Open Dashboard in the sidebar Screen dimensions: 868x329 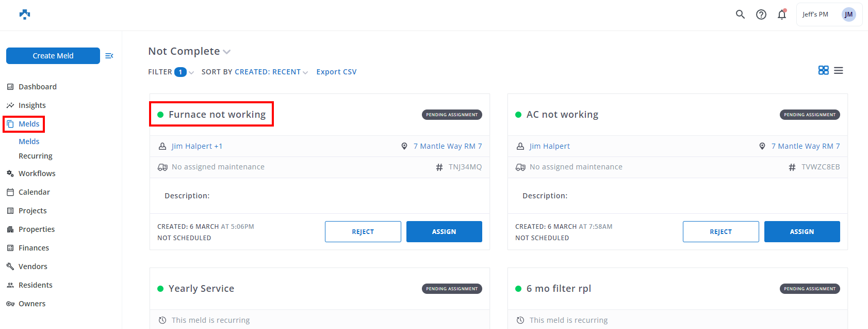(37, 87)
